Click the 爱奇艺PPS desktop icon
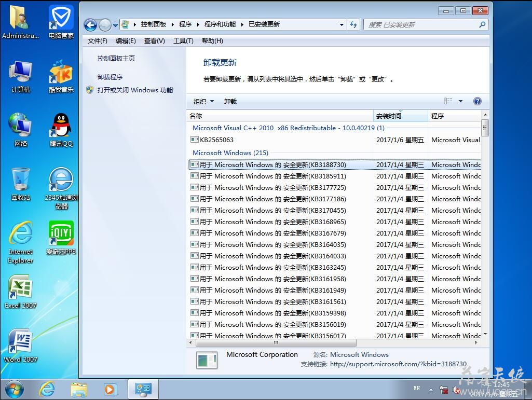 (61, 238)
